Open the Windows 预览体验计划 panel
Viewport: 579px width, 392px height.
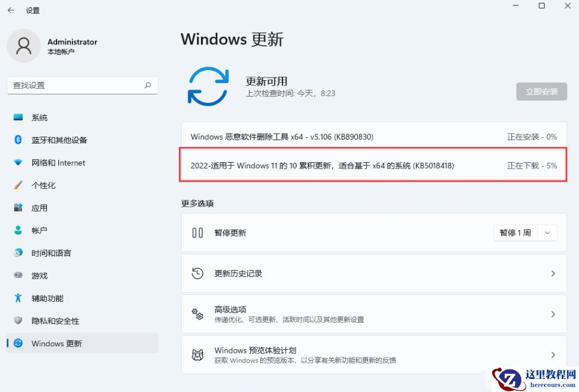373,355
